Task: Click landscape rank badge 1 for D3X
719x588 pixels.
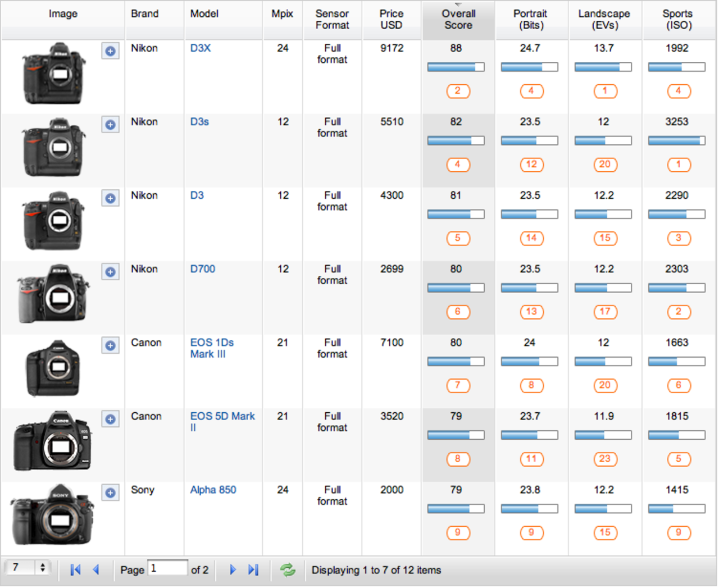Action: coord(605,91)
